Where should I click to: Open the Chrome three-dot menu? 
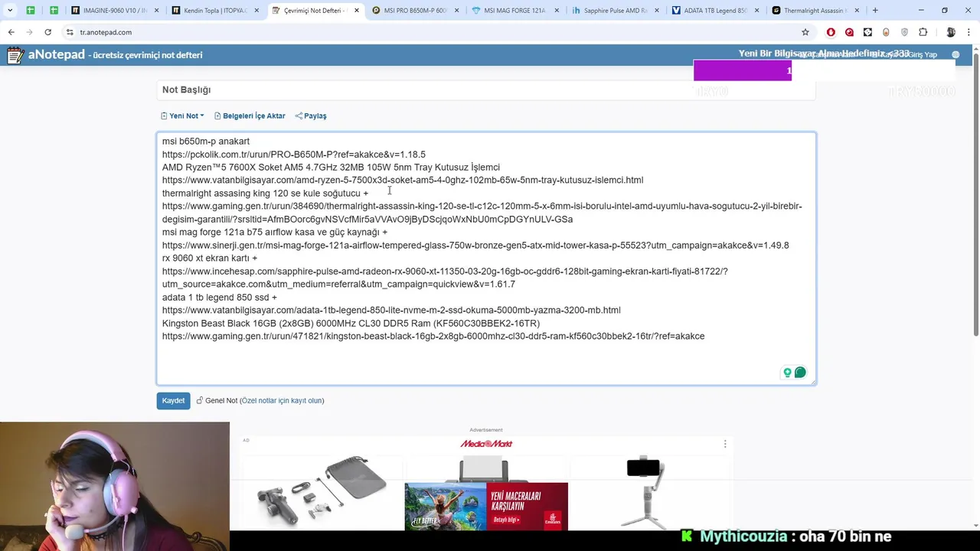point(969,32)
